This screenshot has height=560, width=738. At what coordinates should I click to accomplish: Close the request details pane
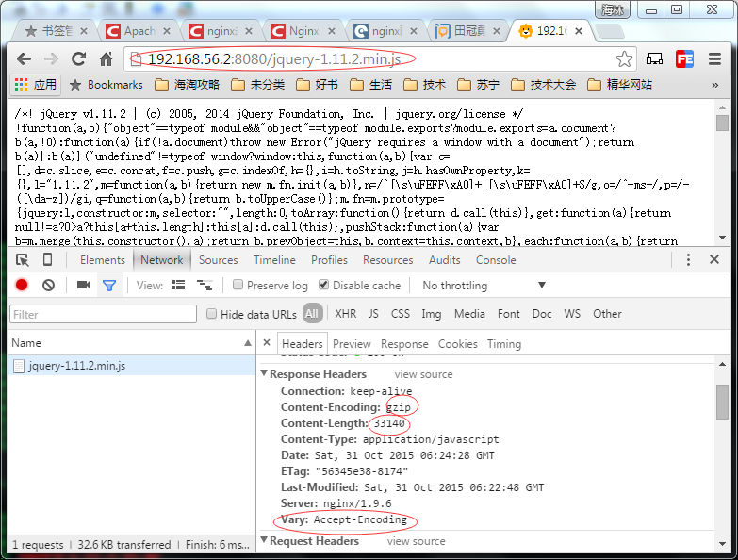click(267, 343)
